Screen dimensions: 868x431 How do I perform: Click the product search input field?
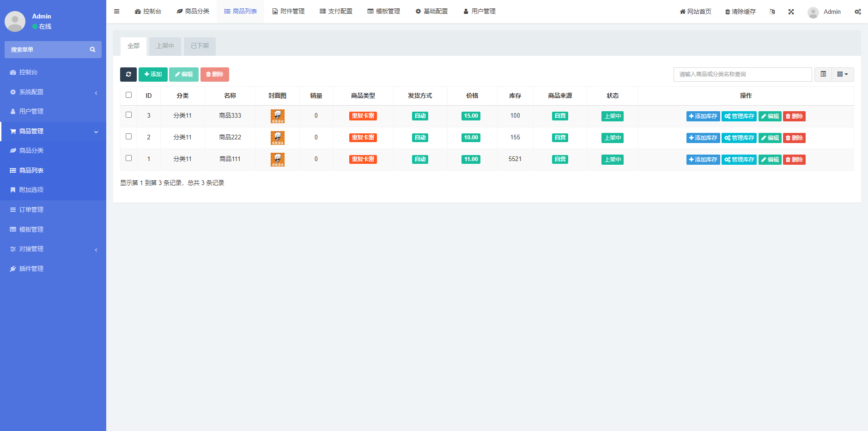tap(741, 74)
